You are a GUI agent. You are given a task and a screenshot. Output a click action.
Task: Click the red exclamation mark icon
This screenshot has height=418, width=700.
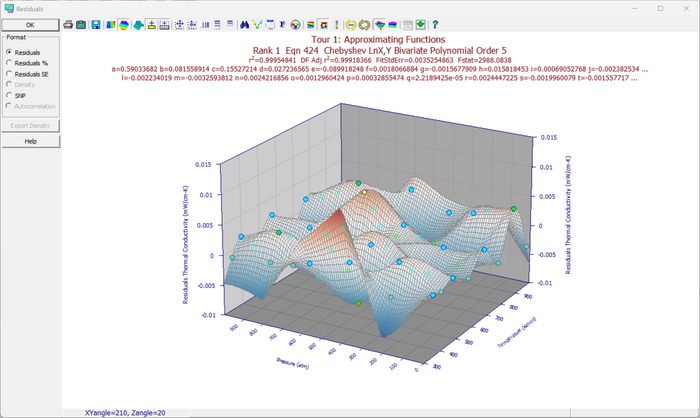(337, 25)
